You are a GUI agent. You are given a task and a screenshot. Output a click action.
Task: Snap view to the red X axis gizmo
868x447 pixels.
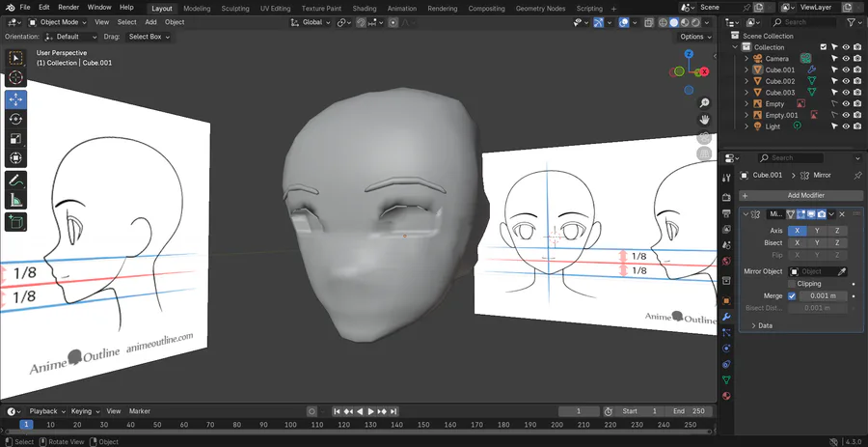[x=704, y=71]
